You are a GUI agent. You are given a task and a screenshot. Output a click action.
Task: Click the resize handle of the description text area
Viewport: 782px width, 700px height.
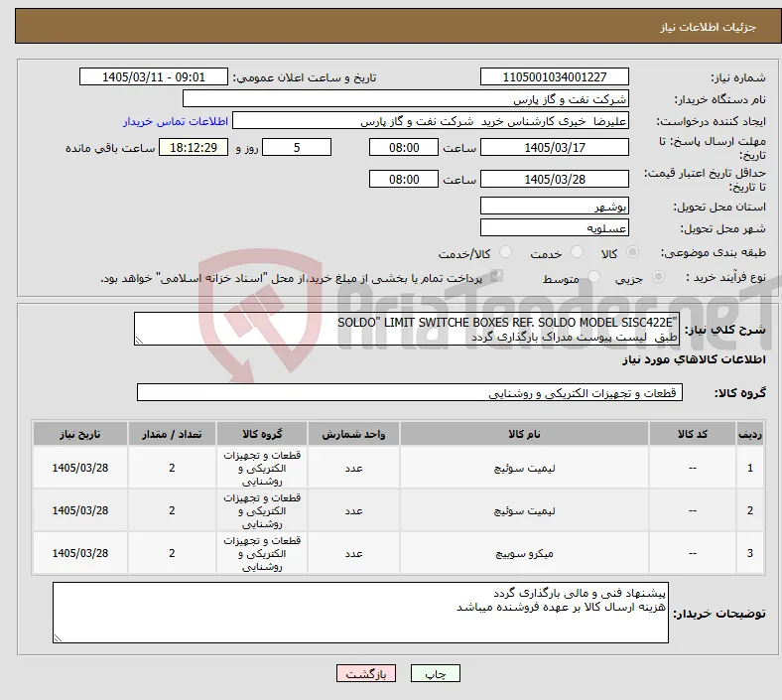tap(139, 341)
